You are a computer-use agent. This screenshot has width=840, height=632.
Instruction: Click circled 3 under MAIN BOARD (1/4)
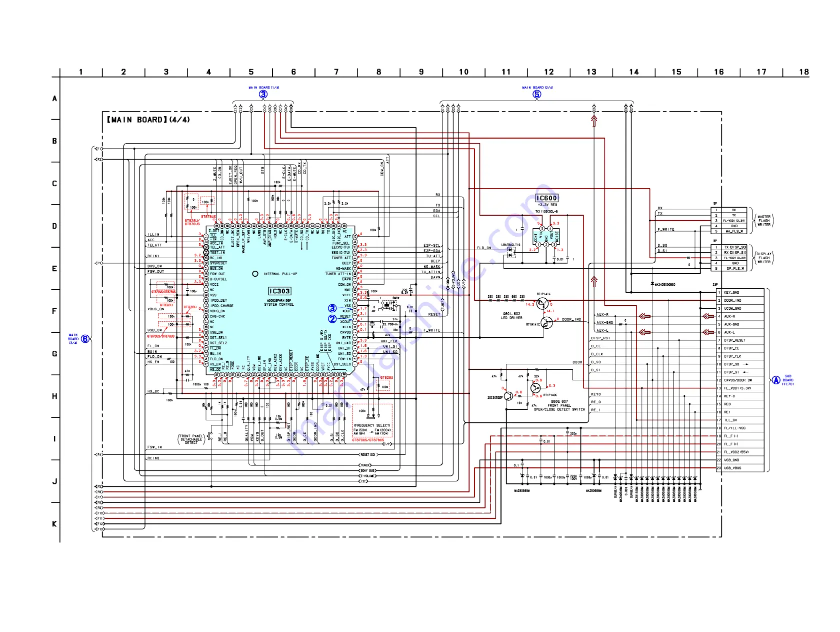[263, 94]
